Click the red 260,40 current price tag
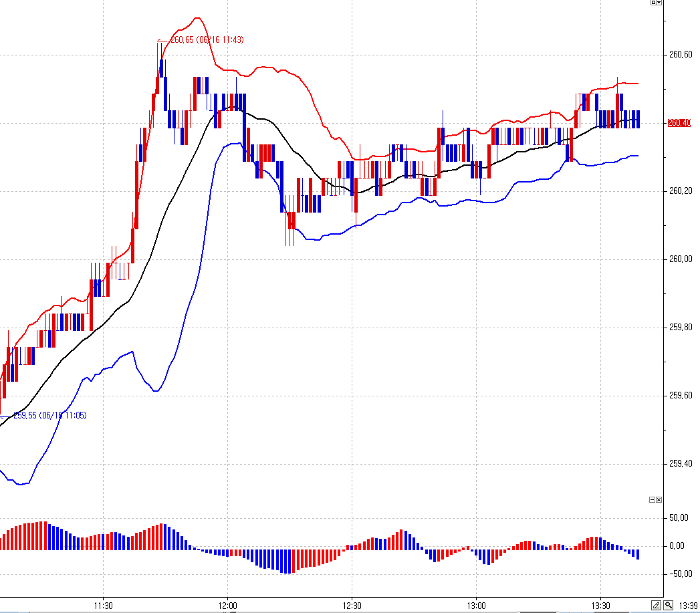The height and width of the screenshot is (613, 700). pyautogui.click(x=679, y=123)
